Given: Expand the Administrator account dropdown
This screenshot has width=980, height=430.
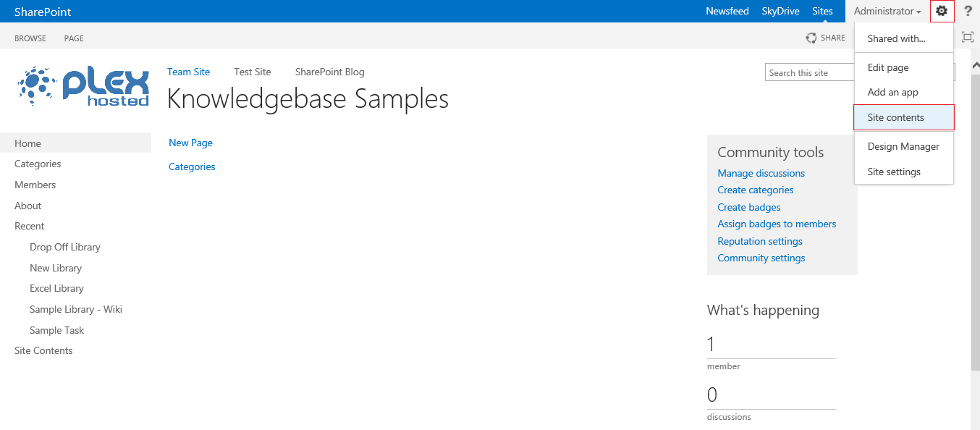Looking at the screenshot, I should pos(887,12).
